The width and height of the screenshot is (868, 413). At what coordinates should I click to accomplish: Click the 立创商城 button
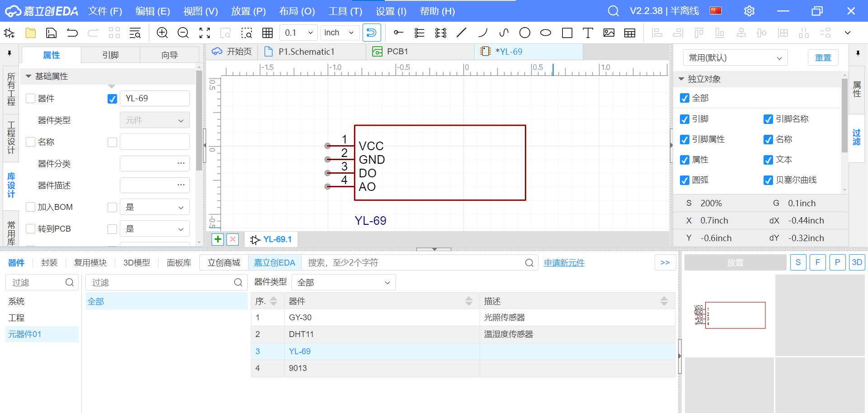tap(224, 262)
